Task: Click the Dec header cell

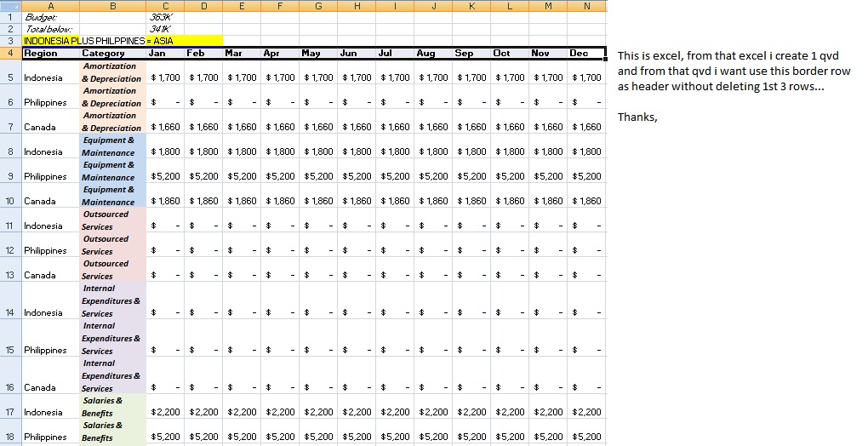Action: [586, 53]
